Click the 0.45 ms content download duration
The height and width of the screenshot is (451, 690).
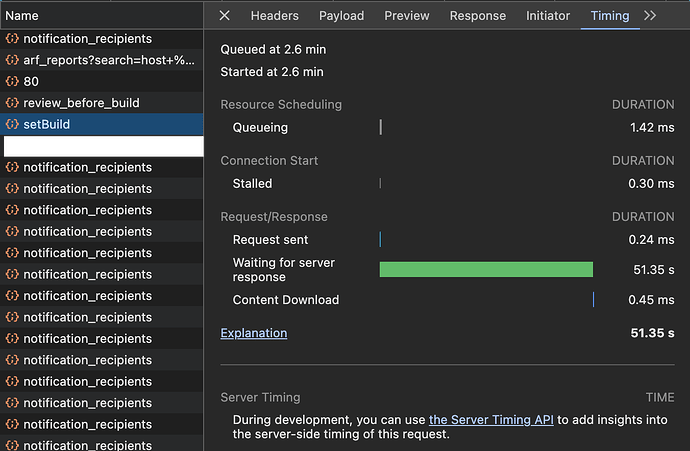651,300
